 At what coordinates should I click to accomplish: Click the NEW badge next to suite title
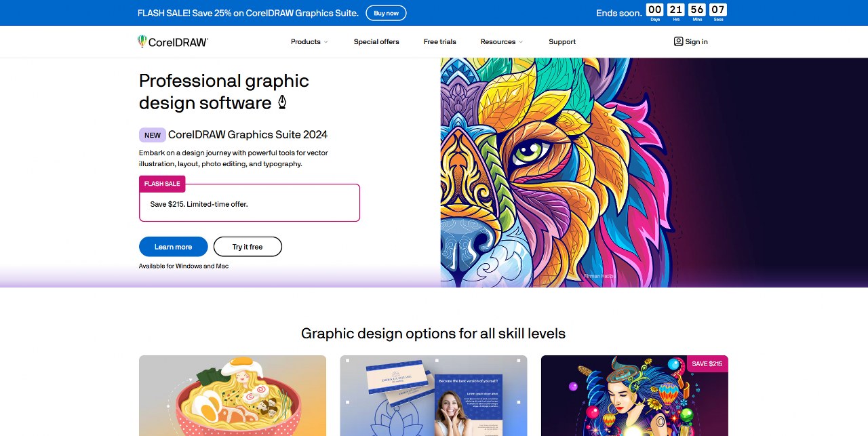click(153, 135)
